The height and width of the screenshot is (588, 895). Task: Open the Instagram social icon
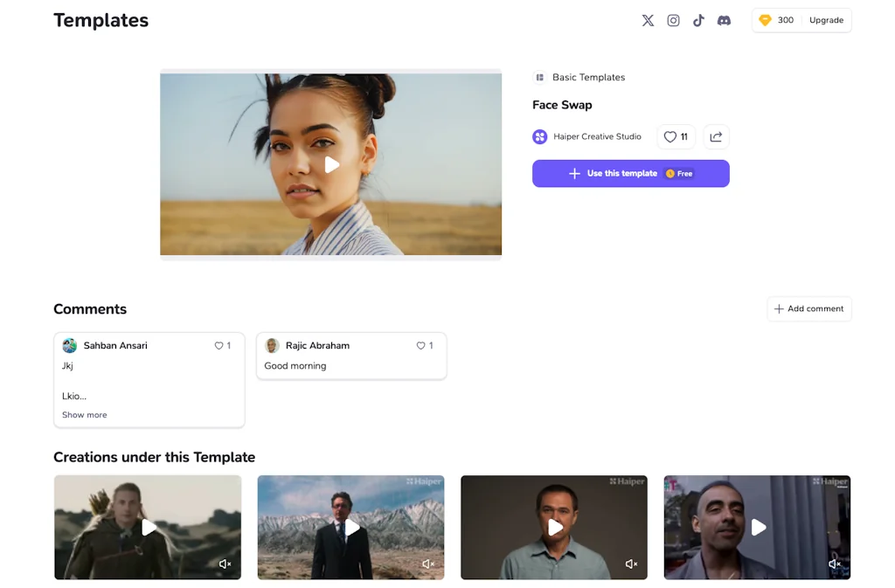click(x=673, y=20)
